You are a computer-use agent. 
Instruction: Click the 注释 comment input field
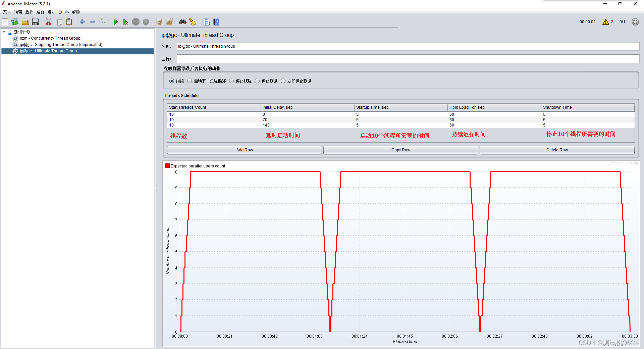tap(408, 59)
